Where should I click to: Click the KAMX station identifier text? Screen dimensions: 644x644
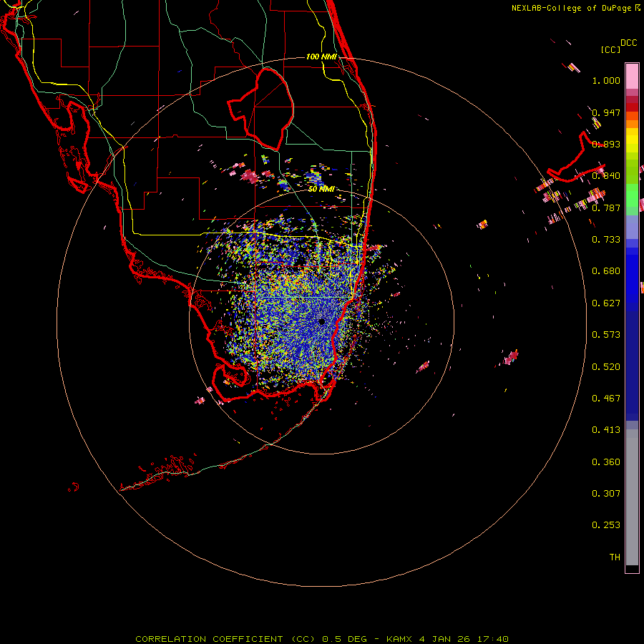coord(400,639)
